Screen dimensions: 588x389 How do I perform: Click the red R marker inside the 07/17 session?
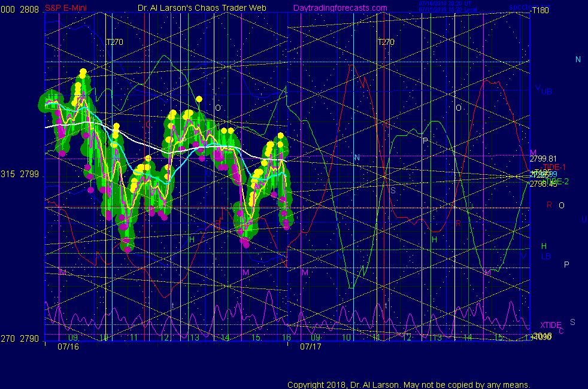458,224
